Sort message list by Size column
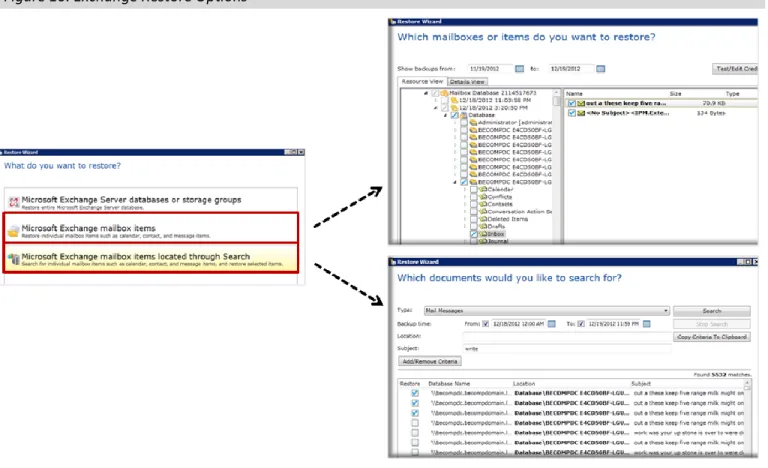The width and height of the screenshot is (768, 468). coord(675,94)
